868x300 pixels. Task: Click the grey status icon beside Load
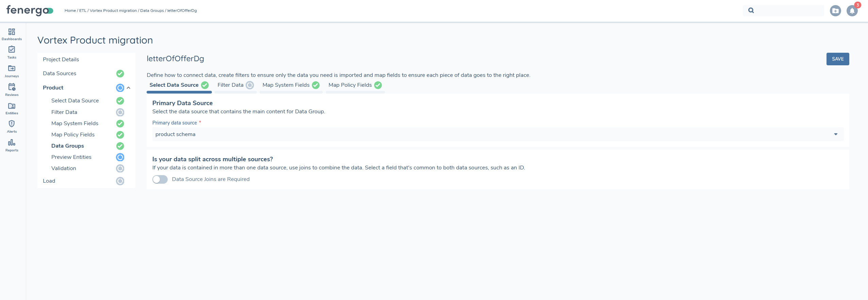coord(120,181)
